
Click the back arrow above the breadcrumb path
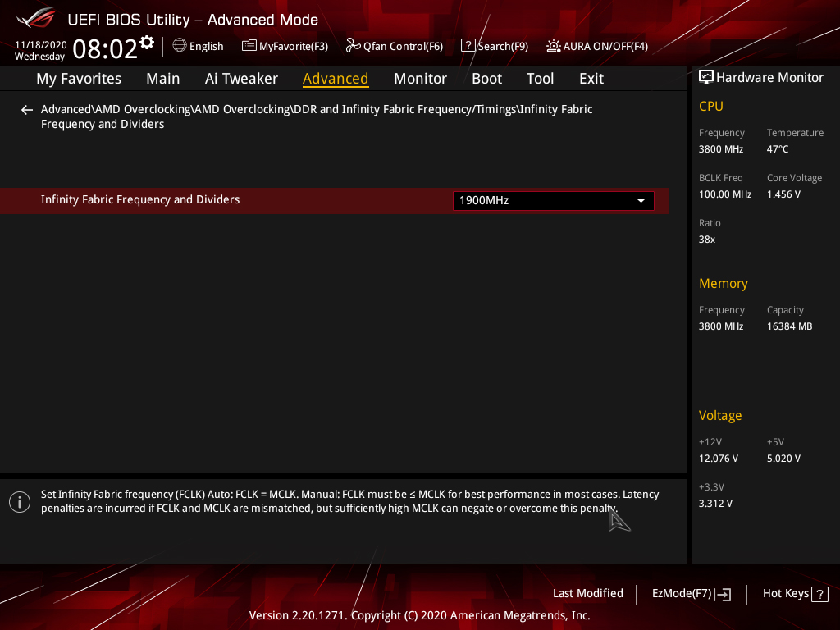coord(26,109)
